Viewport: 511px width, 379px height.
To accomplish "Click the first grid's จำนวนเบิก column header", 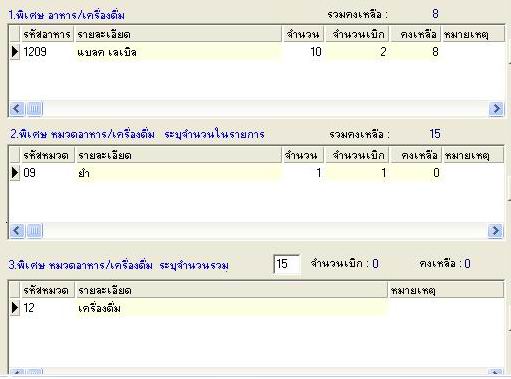I will click(357, 34).
